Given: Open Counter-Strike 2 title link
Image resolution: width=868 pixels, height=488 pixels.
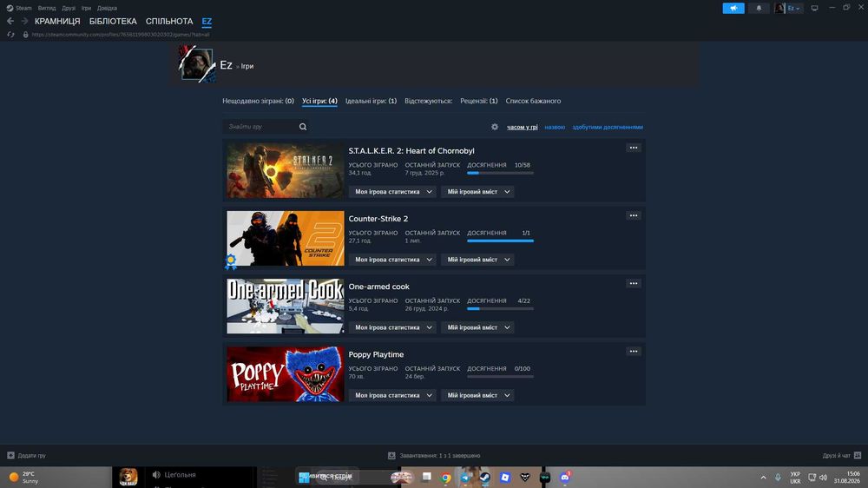Looking at the screenshot, I should pos(378,219).
